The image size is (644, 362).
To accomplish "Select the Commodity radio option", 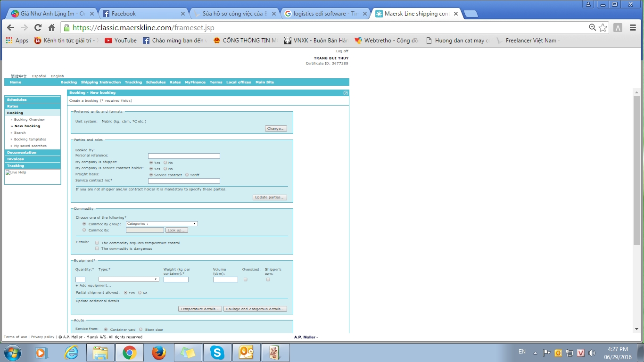I will coord(84,230).
